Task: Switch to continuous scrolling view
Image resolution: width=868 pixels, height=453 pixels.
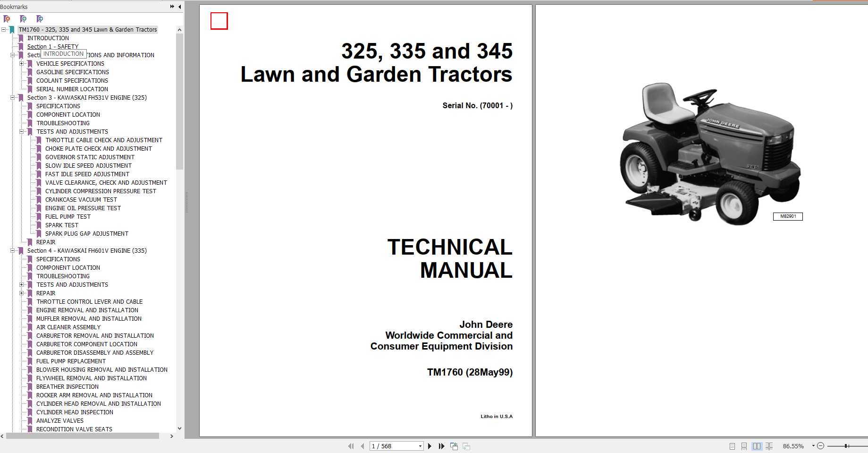Action: tap(744, 446)
